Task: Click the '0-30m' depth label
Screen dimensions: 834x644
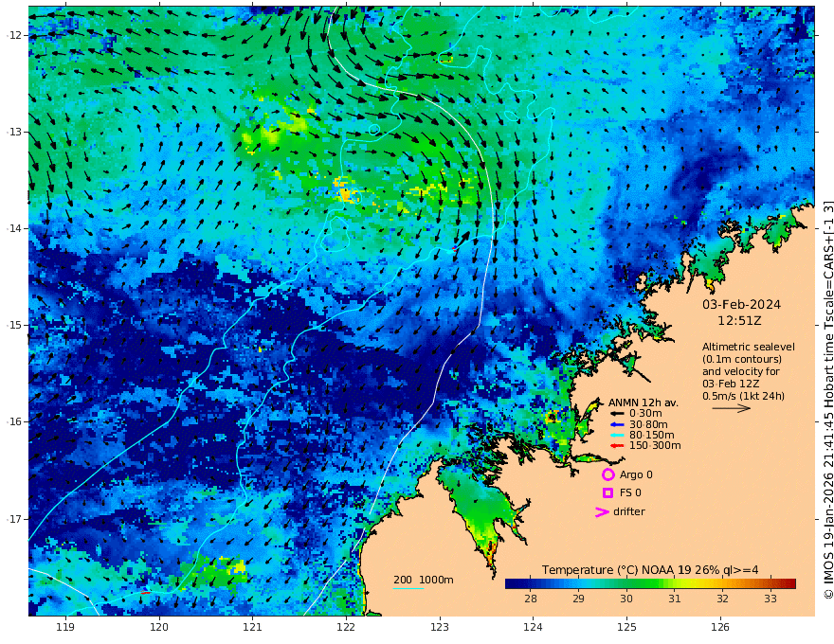Action: point(645,414)
